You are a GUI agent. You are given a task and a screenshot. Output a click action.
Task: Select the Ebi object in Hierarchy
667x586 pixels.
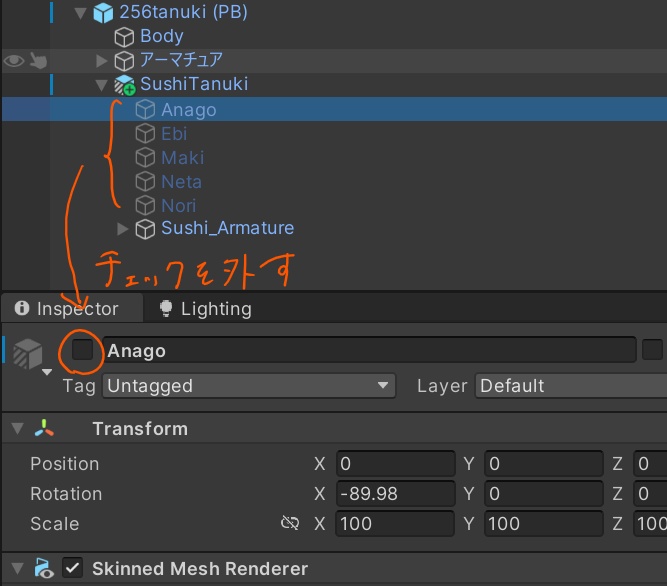tap(174, 134)
